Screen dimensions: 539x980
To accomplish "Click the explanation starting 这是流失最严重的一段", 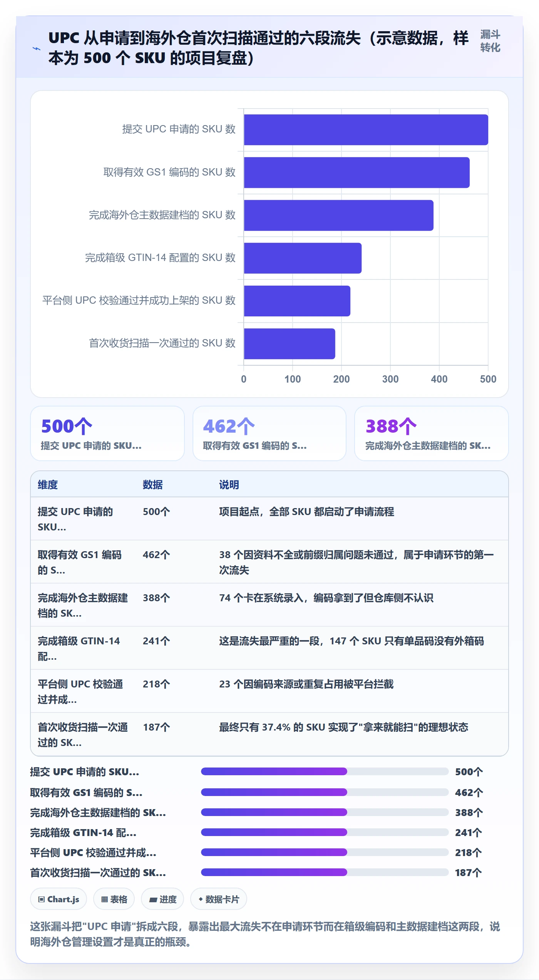I will click(x=351, y=641).
